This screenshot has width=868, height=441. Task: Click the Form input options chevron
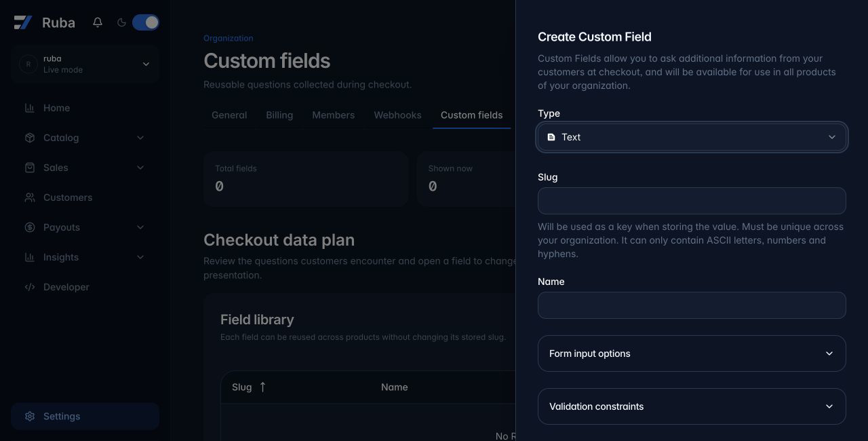click(829, 353)
